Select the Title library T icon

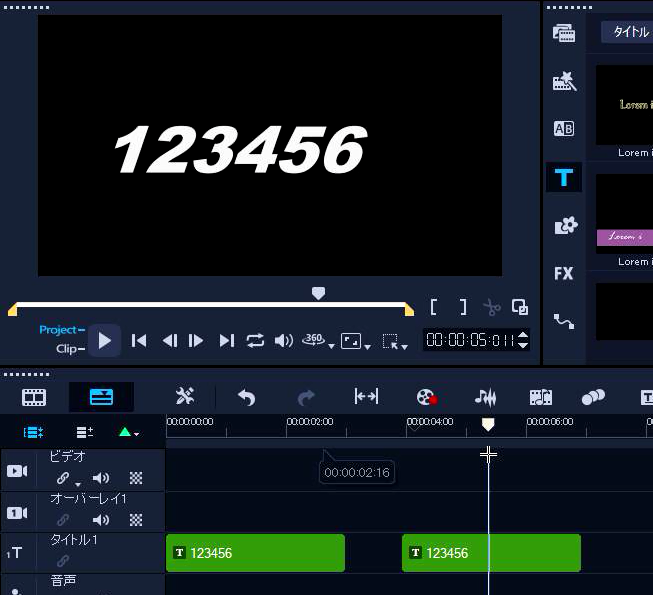[x=564, y=177]
